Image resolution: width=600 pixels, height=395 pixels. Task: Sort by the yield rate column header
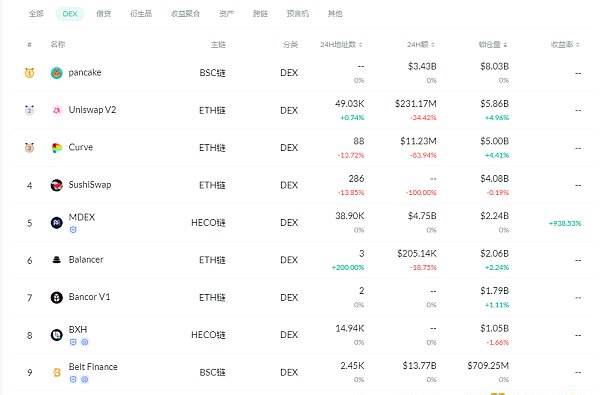tap(565, 45)
